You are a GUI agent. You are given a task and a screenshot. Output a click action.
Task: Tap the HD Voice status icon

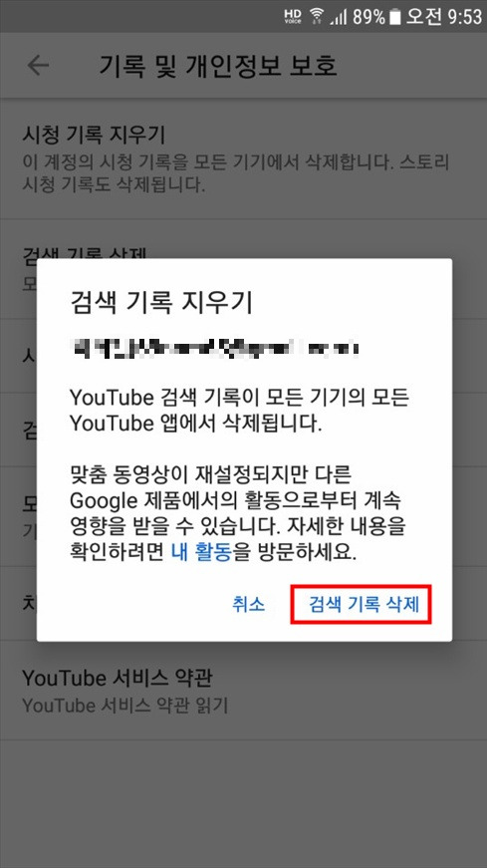pos(293,16)
